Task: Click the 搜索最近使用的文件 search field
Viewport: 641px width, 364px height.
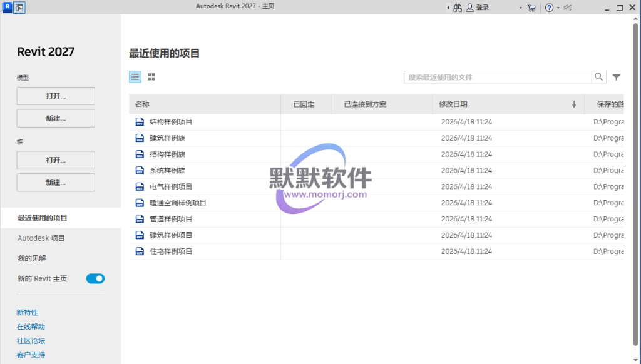Action: pos(498,77)
